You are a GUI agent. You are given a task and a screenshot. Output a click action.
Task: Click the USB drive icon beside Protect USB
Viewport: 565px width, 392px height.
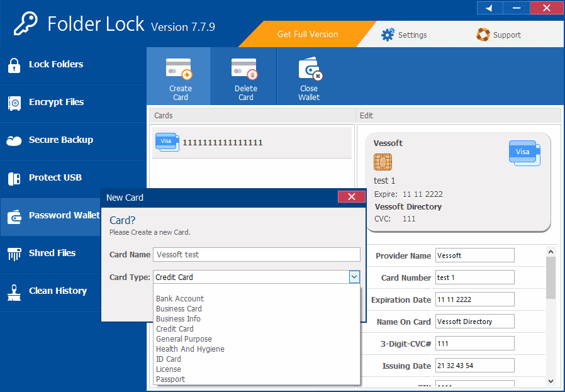(x=14, y=179)
